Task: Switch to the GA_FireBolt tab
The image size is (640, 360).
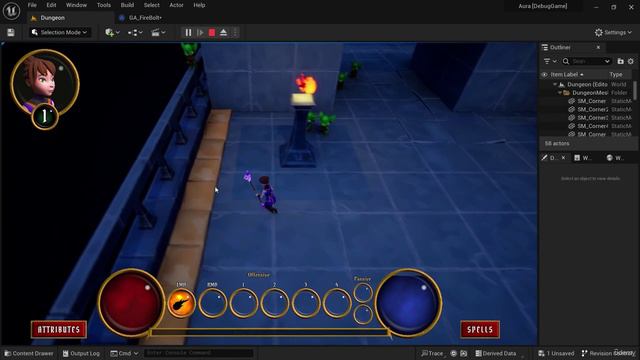Action: [145, 18]
